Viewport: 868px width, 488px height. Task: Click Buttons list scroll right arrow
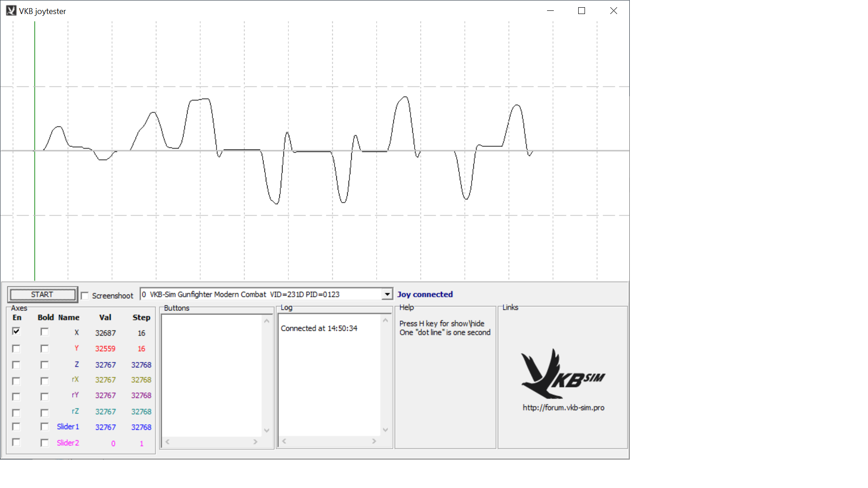[x=255, y=441]
